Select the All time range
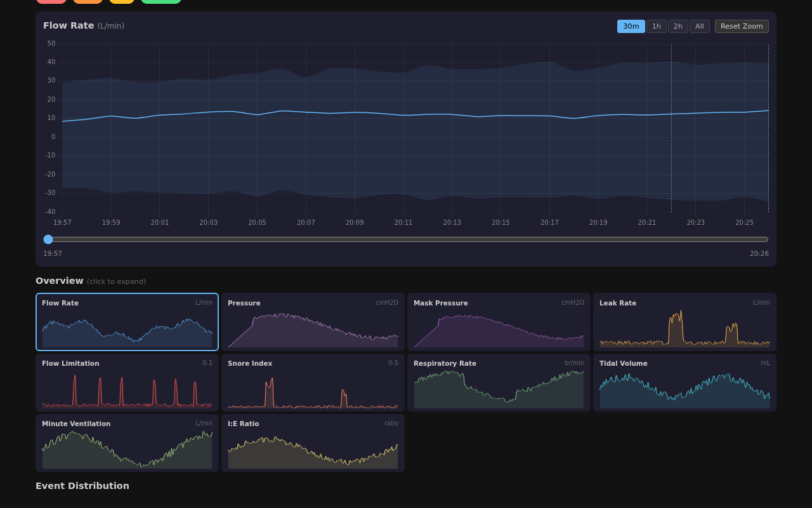 click(700, 26)
